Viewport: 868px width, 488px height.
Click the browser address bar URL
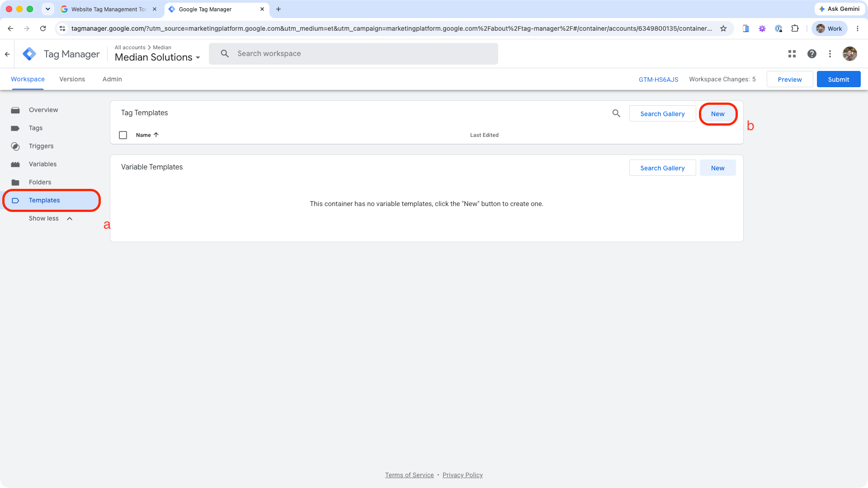(x=392, y=28)
